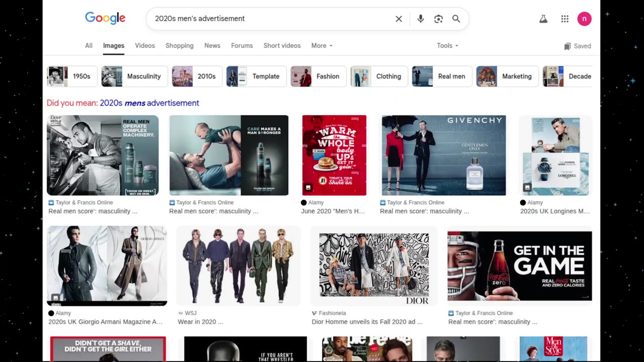The height and width of the screenshot is (362, 644).
Task: Click 'June 2020 "Men's H...' Alamy result title
Action: 333,211
